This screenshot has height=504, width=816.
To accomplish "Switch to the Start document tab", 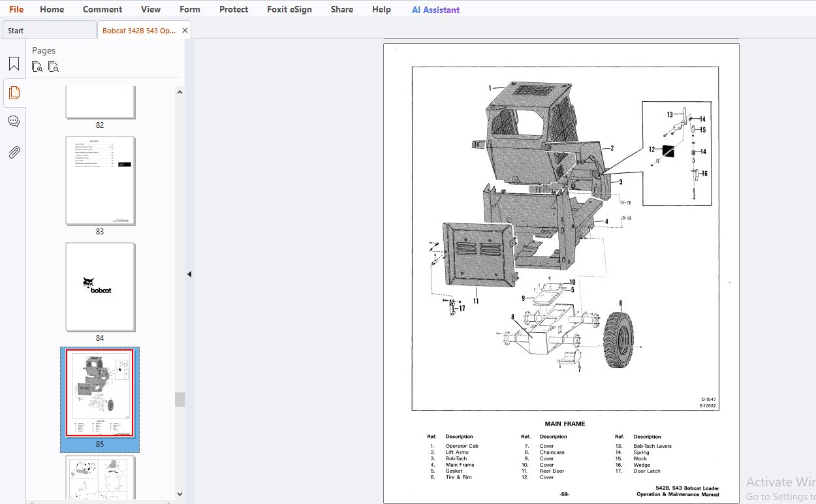I will point(50,30).
